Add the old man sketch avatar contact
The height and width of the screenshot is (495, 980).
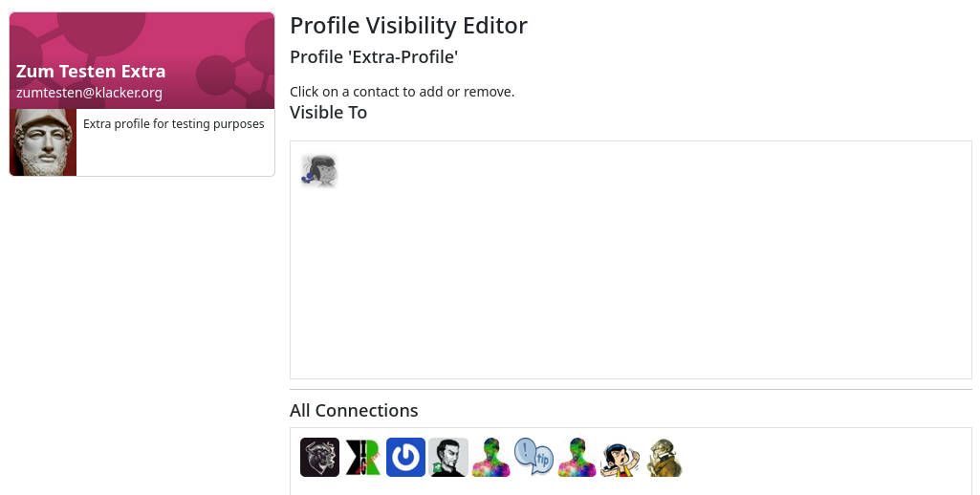pyautogui.click(x=663, y=457)
